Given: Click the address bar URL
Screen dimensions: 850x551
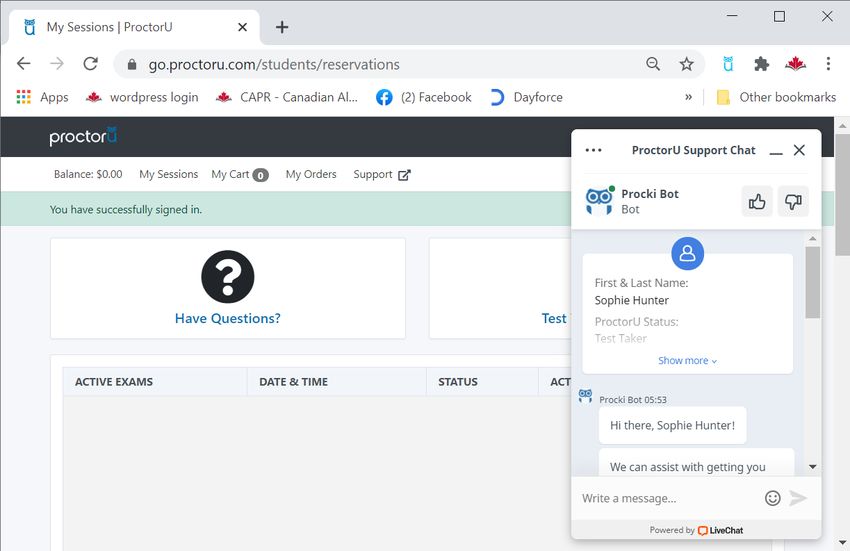Looking at the screenshot, I should tap(274, 65).
